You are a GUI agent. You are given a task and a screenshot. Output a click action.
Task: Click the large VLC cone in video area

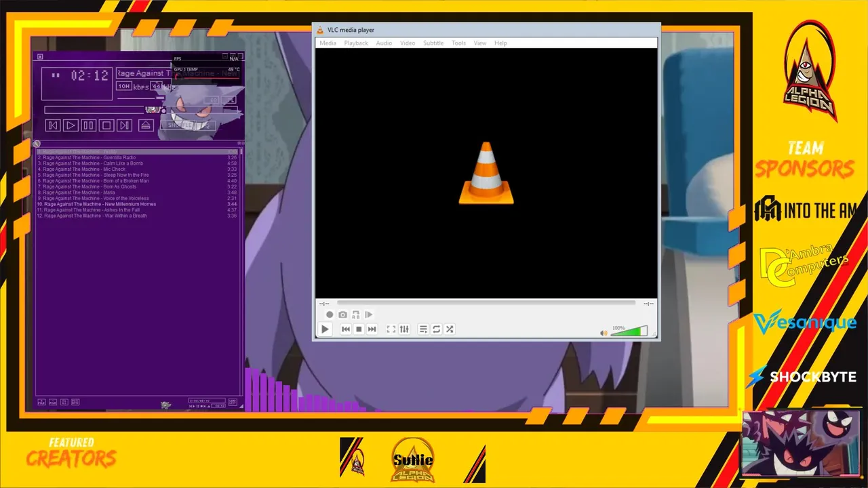[486, 173]
